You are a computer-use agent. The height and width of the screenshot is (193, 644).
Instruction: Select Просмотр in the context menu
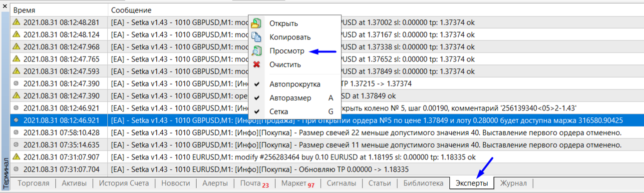[x=295, y=51]
